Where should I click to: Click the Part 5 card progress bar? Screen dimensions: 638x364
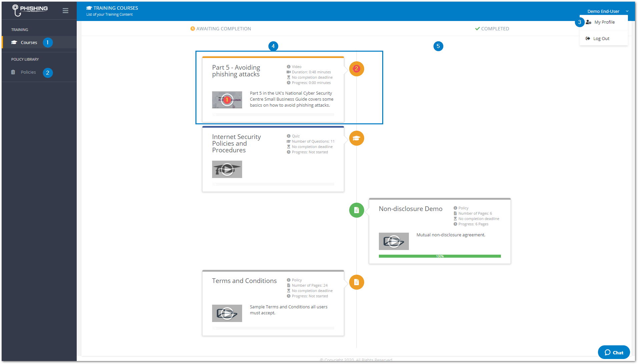coord(273,115)
